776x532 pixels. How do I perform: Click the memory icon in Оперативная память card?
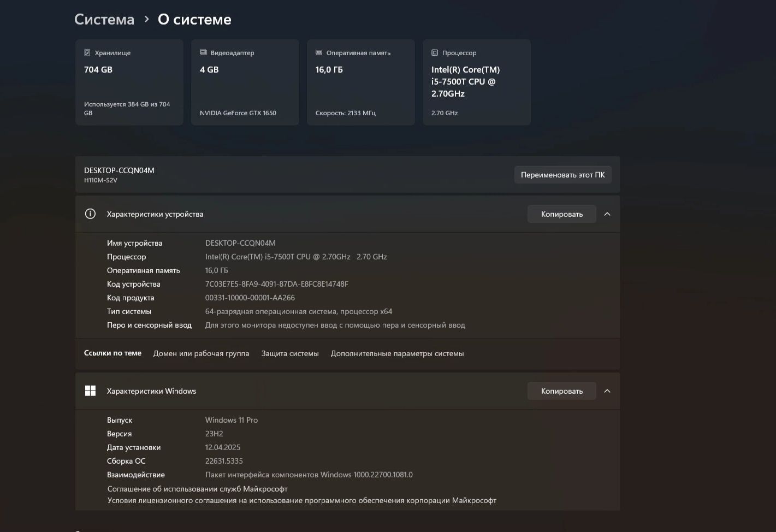[319, 53]
